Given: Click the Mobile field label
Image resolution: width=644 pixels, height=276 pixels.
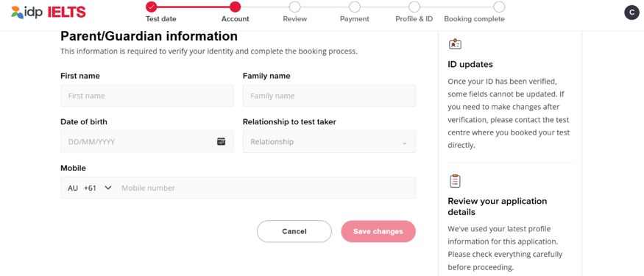Looking at the screenshot, I should pyautogui.click(x=73, y=168).
